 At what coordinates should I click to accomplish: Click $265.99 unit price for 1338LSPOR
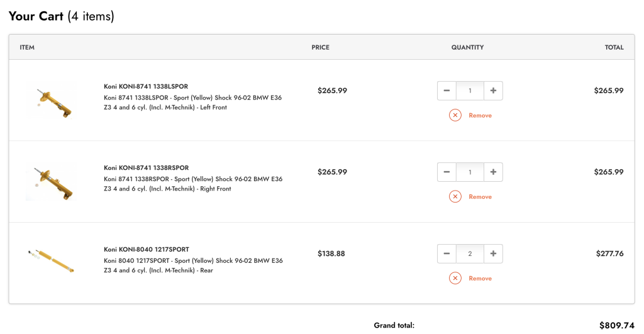coord(332,91)
